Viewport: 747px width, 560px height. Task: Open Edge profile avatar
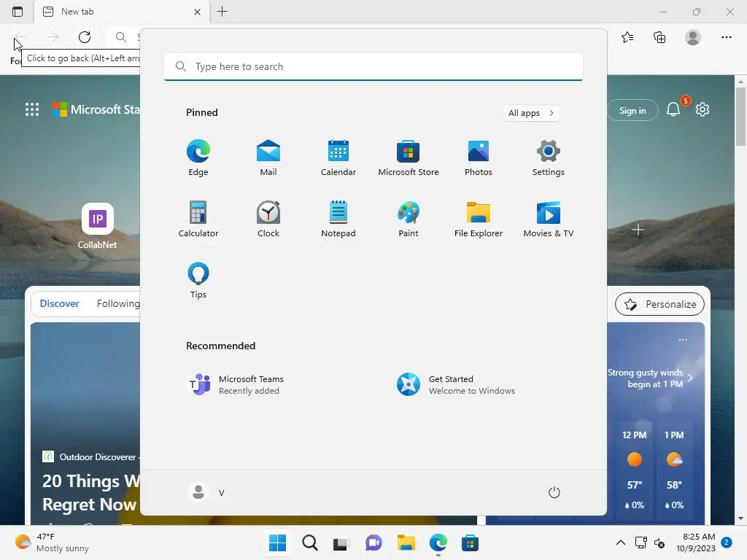point(693,37)
